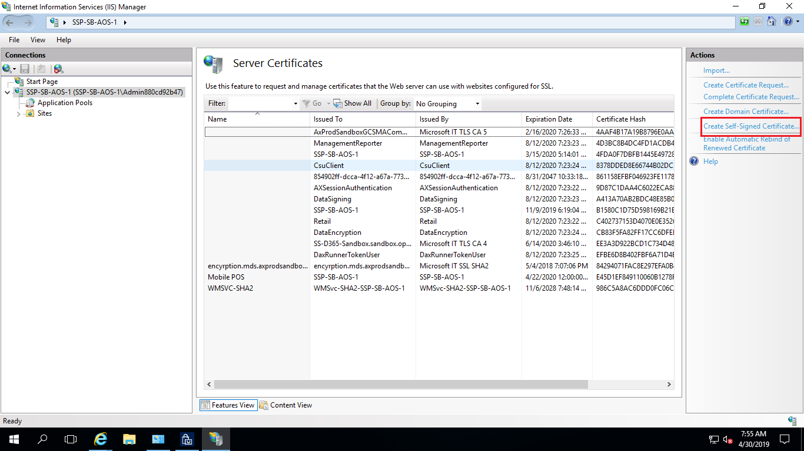The width and height of the screenshot is (804, 451).
Task: Click Create Certificate Request link
Action: click(746, 85)
